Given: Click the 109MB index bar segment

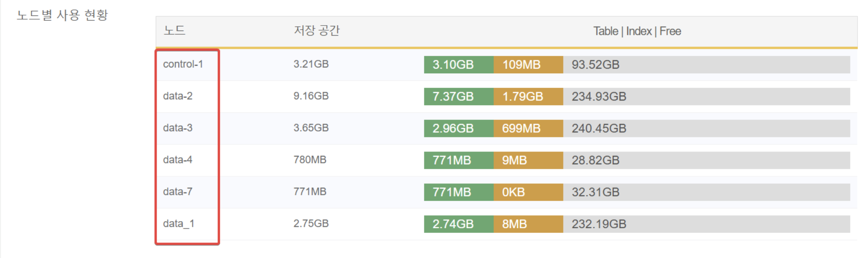Looking at the screenshot, I should pyautogui.click(x=528, y=64).
